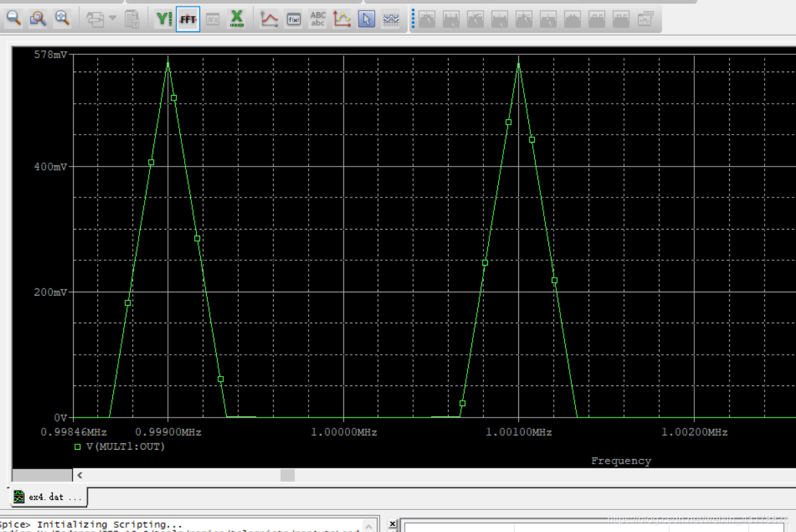Click the wavy grid lines toolbar icon

(x=391, y=19)
